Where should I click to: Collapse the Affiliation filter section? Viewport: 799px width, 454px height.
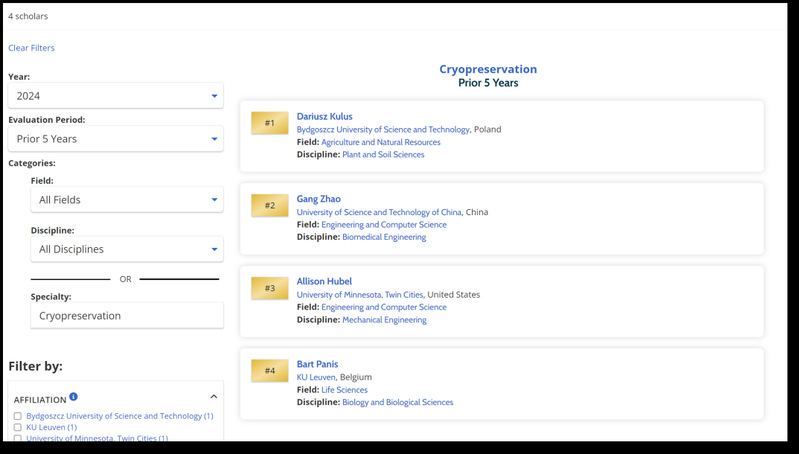click(214, 396)
